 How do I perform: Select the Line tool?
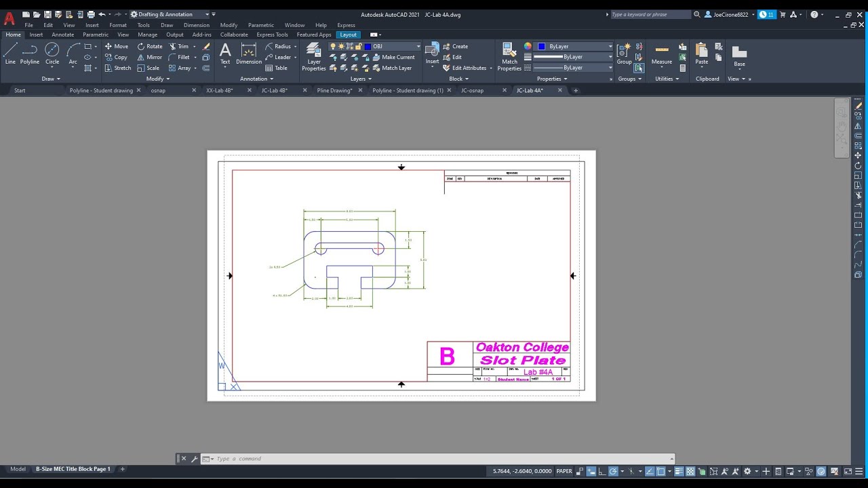(10, 54)
